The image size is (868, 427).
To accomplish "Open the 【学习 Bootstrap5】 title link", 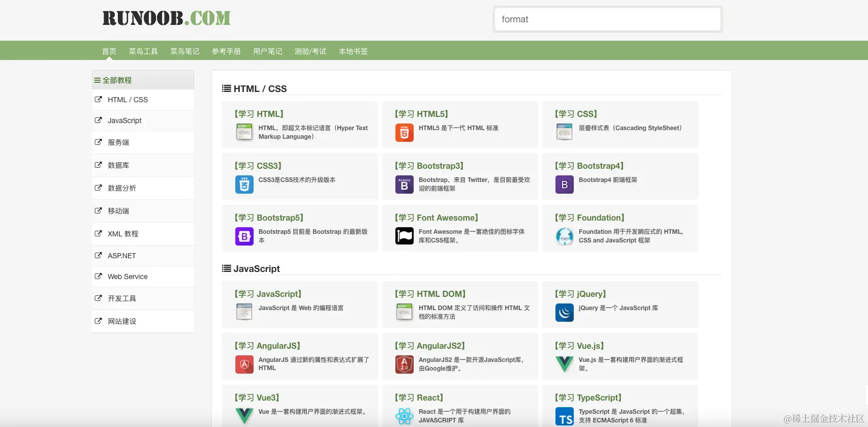I will coord(269,218).
